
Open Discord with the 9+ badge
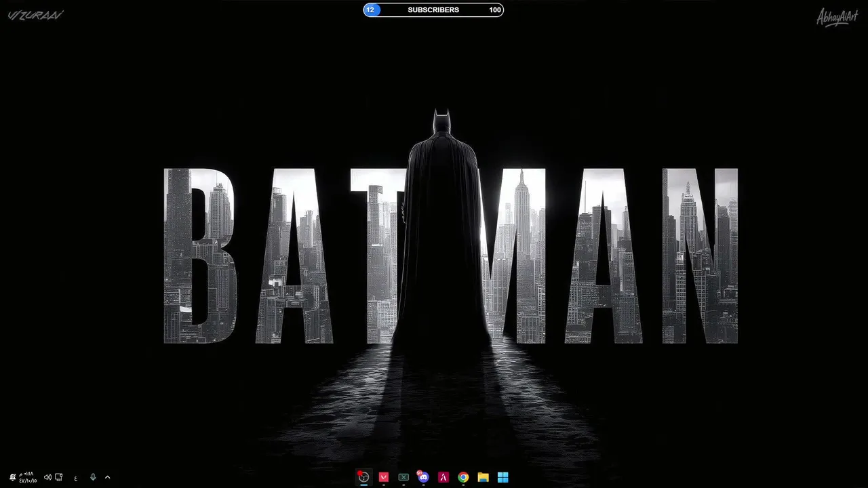tap(423, 477)
